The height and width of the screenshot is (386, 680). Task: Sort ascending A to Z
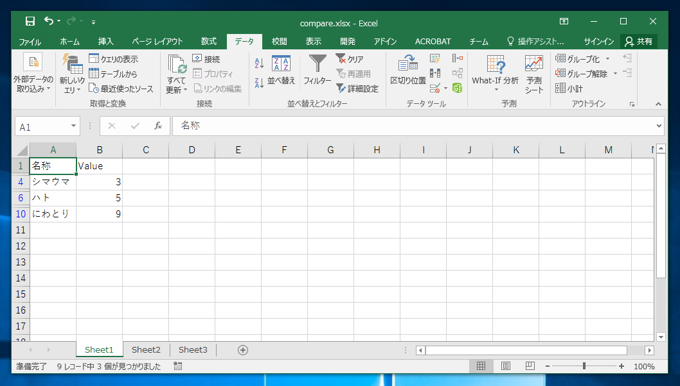(259, 63)
